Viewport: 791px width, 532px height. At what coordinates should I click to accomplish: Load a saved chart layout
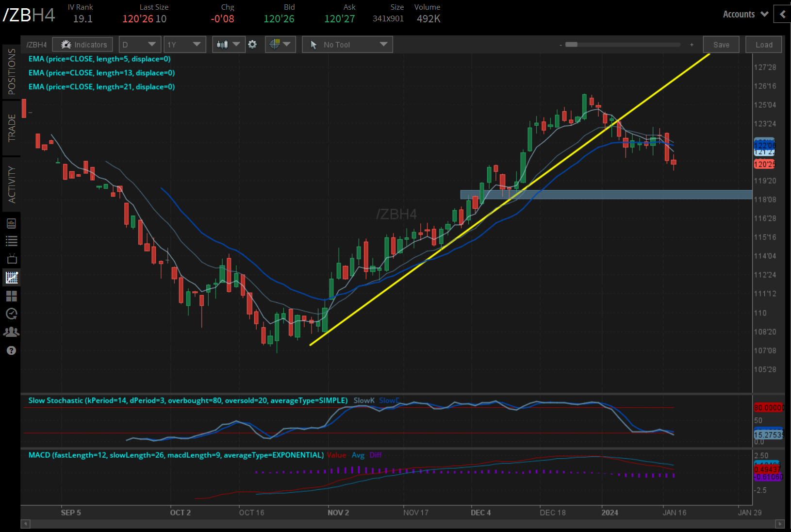click(x=764, y=45)
